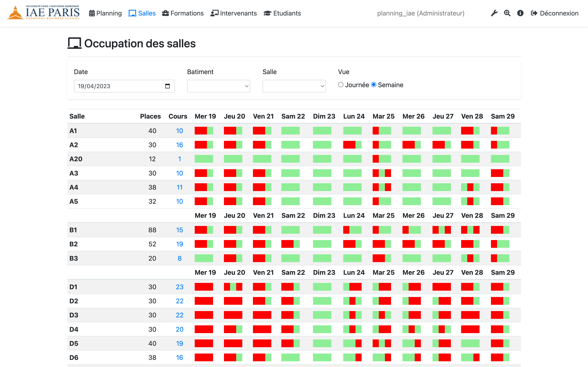Click the IAE Paris logo
This screenshot has width=588, height=367.
(x=43, y=13)
